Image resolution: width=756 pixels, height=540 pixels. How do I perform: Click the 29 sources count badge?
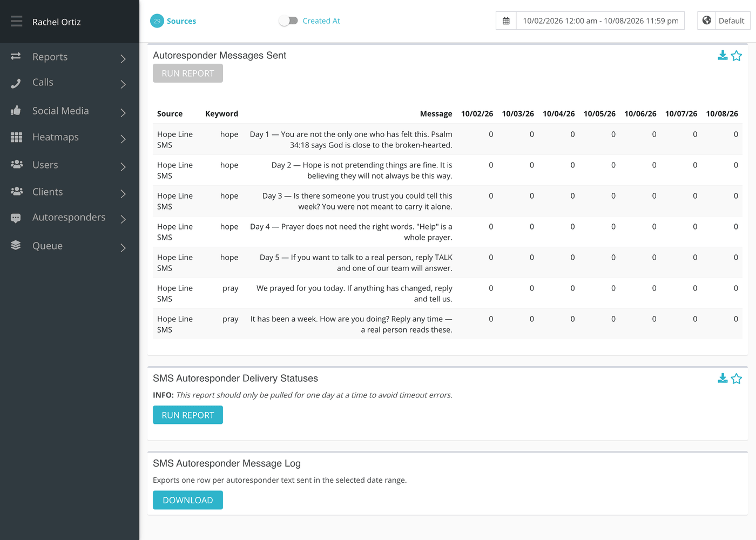(157, 21)
